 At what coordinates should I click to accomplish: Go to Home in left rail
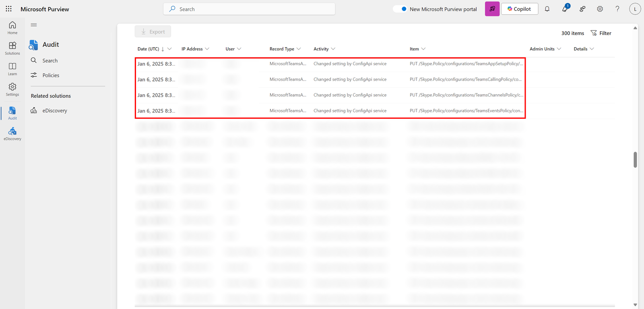point(12,28)
